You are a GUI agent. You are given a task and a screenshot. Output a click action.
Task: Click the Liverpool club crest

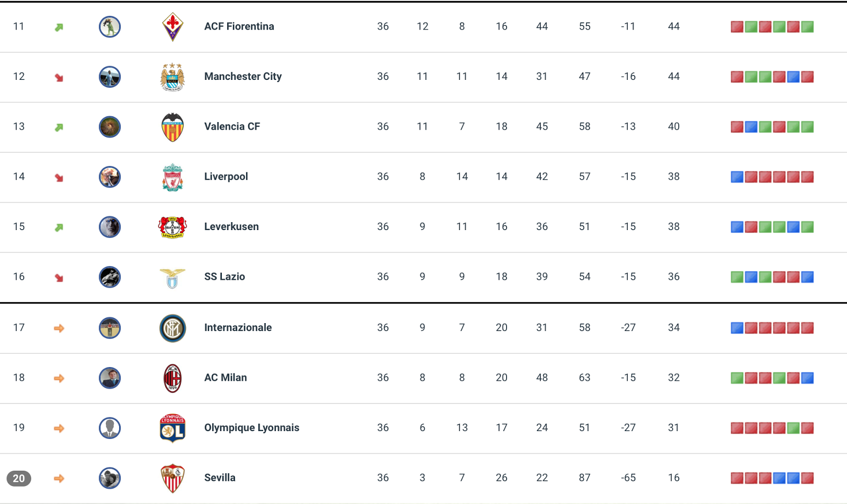point(173,177)
